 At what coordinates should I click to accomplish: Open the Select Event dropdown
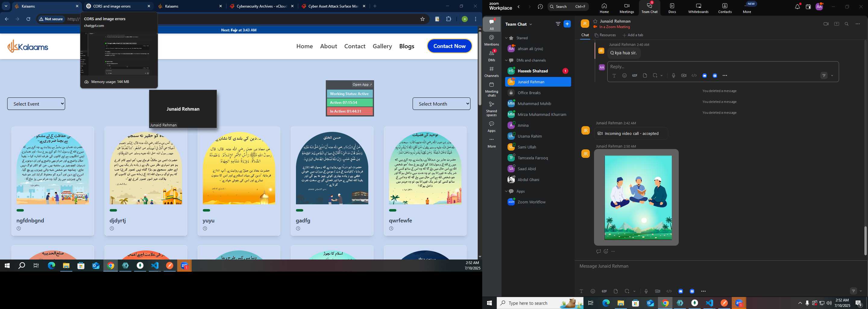[36, 104]
